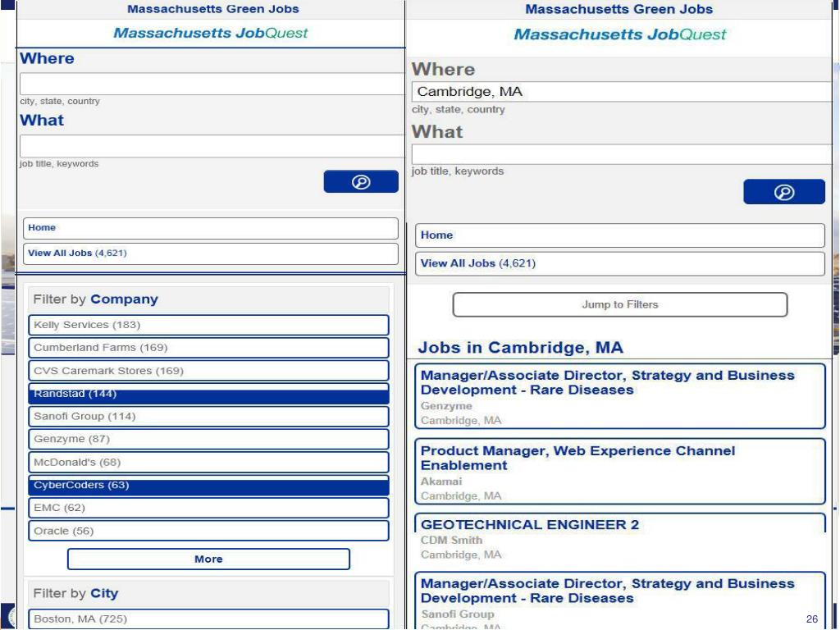Filter by company Sanofi Group (114)
Image resolution: width=840 pixels, height=630 pixels.
click(x=208, y=416)
